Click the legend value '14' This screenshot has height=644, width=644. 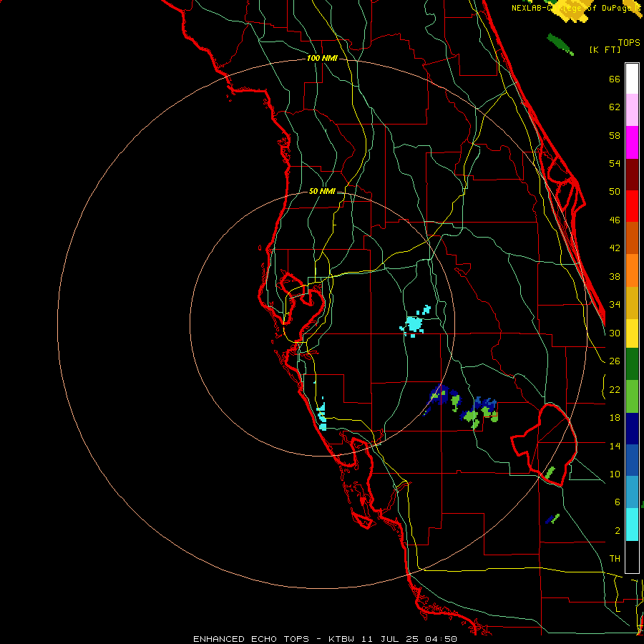click(615, 446)
